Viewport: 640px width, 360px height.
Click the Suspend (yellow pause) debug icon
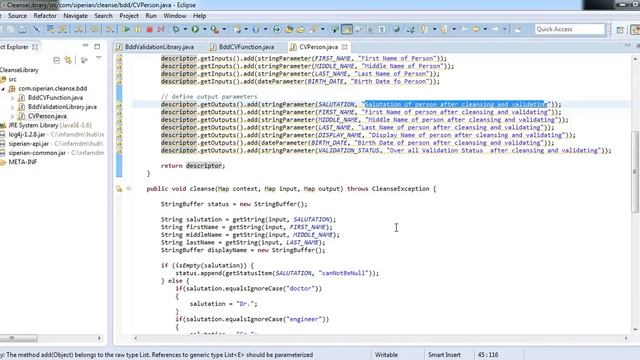pyautogui.click(x=138, y=29)
